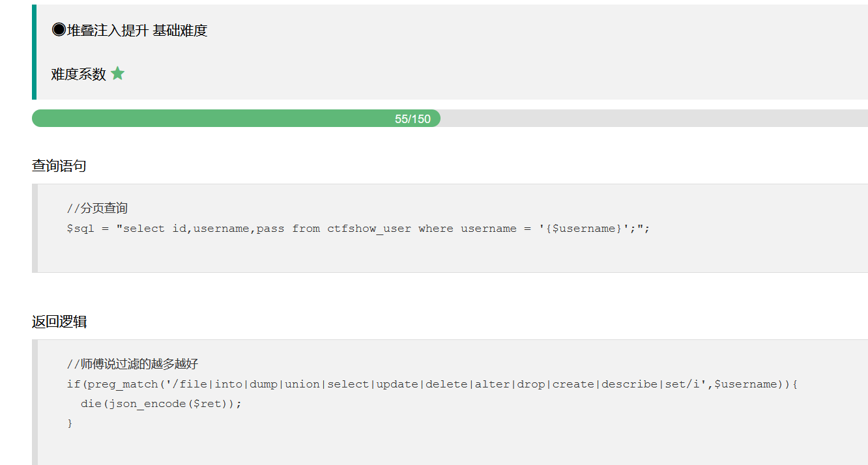The image size is (868, 465).
Task: Click the 堆叠注入提升 基础难度 title text
Action: [x=137, y=31]
